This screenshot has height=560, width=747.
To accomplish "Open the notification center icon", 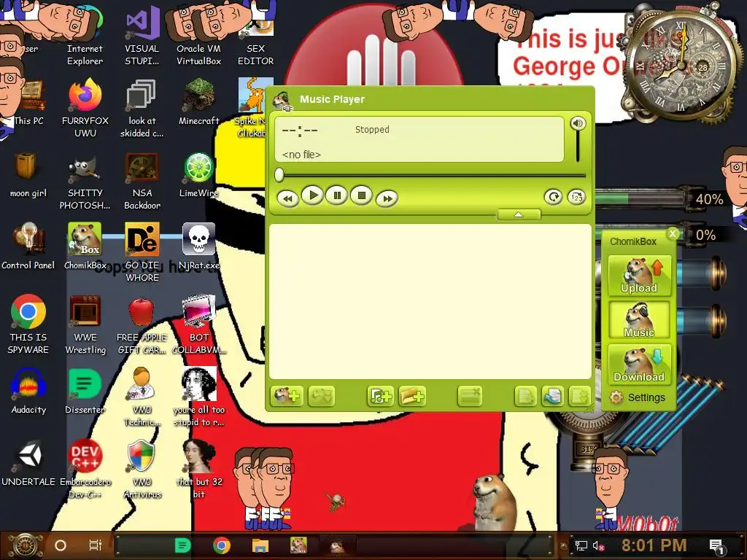I will [x=717, y=546].
